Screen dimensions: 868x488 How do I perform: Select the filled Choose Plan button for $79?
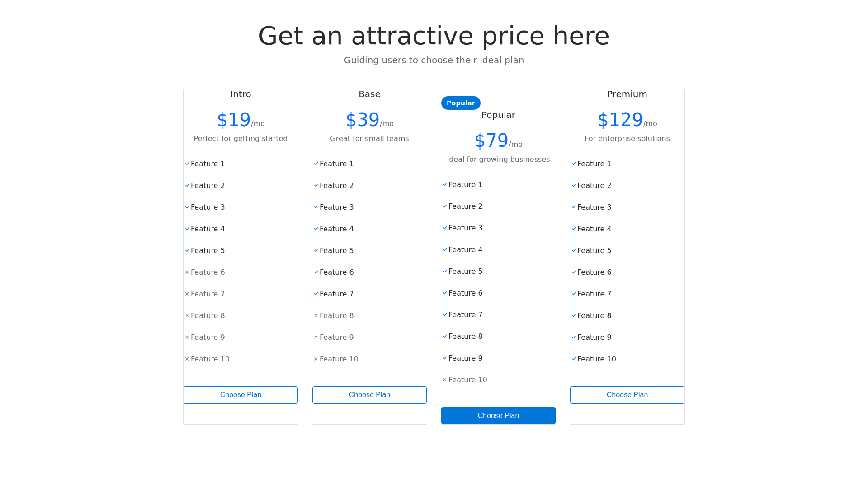point(498,416)
